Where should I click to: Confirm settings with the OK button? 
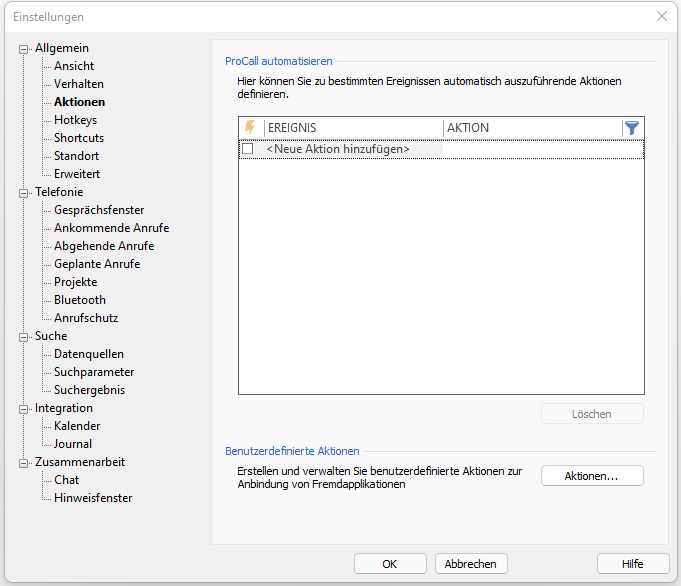pos(390,564)
